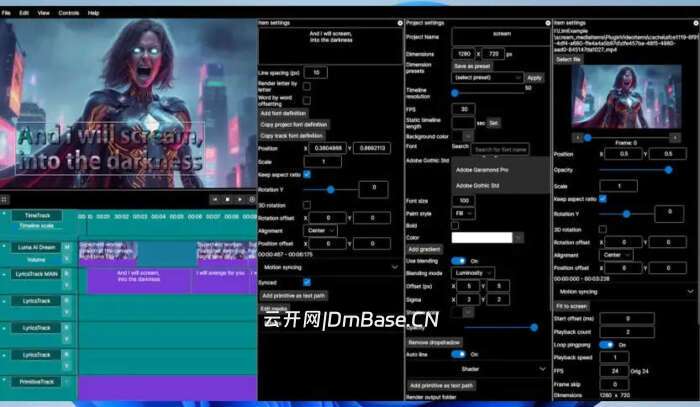This screenshot has height=407, width=700.
Task: Click the Add gradient button
Action: click(424, 249)
